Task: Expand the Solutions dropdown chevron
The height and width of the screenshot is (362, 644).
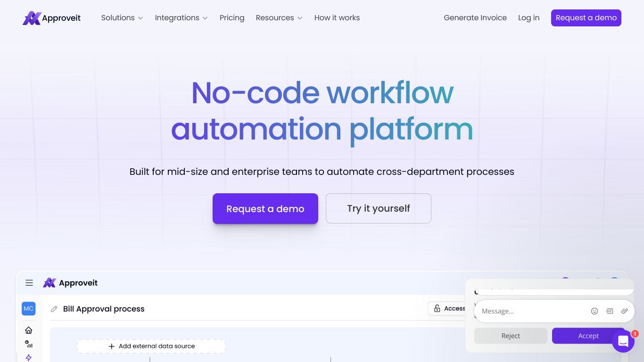Action: (x=140, y=18)
